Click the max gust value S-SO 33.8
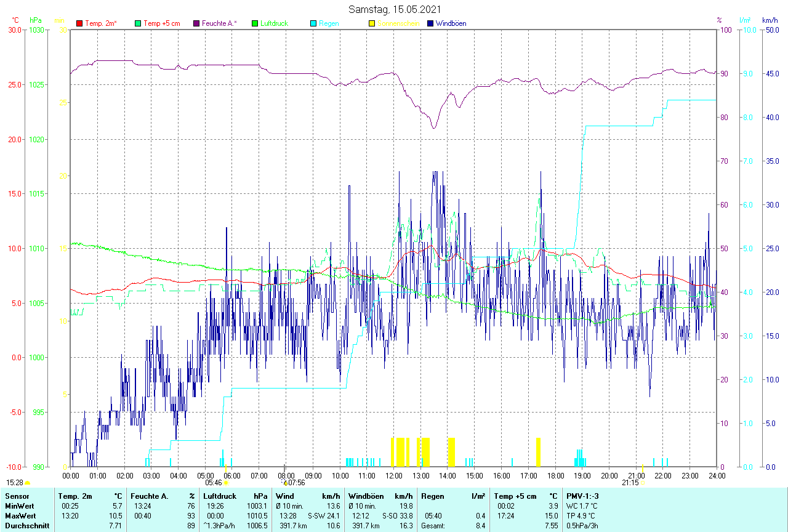The width and height of the screenshot is (788, 532). 398,515
